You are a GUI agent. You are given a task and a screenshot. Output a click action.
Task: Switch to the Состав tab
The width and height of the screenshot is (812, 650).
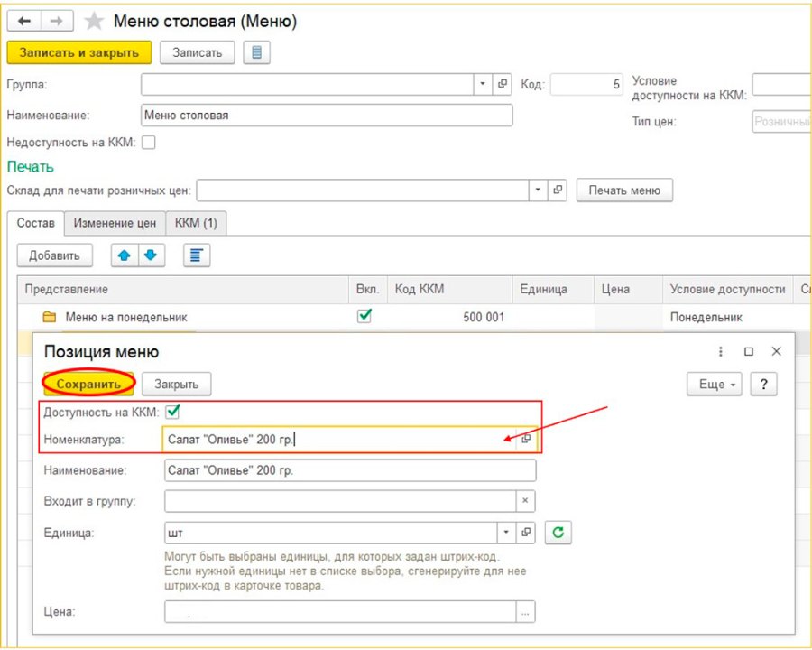(36, 223)
